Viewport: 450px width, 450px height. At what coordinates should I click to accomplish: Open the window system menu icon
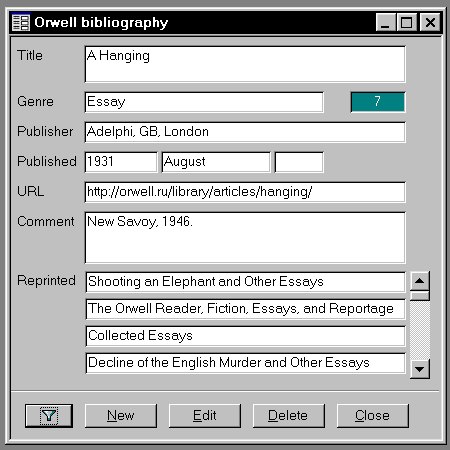coord(21,23)
